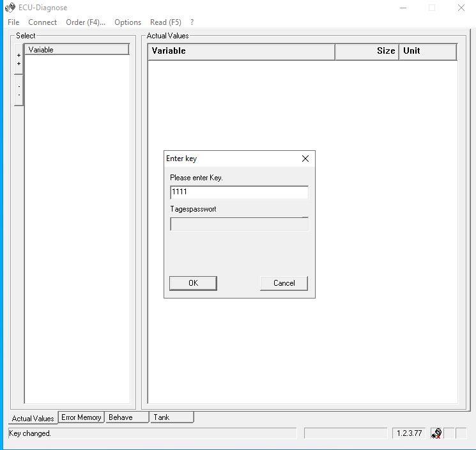Switch to the Actual Values tab

33,418
